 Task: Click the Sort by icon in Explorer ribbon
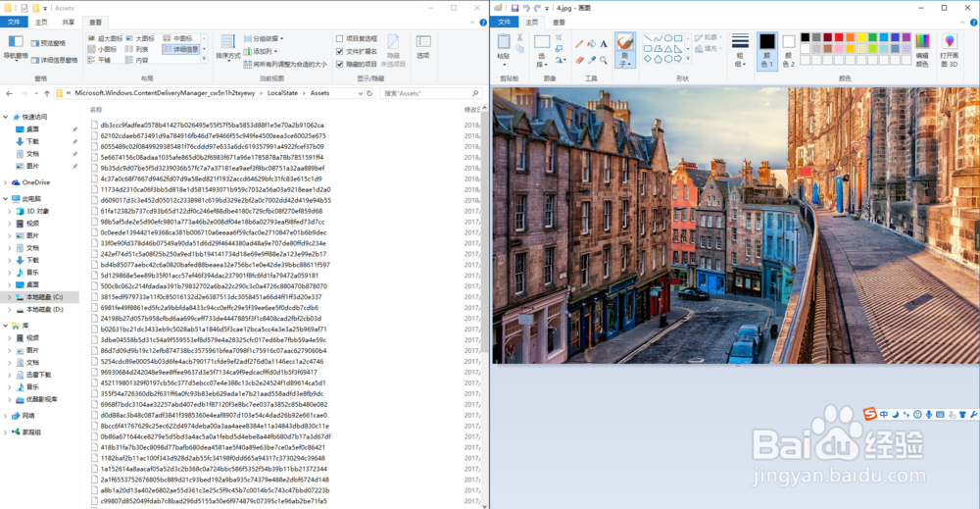coord(228,42)
